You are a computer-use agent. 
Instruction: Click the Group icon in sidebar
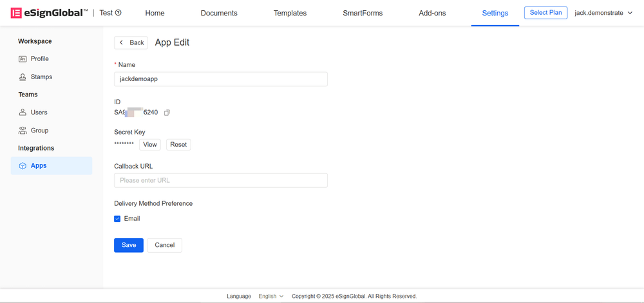click(x=23, y=130)
